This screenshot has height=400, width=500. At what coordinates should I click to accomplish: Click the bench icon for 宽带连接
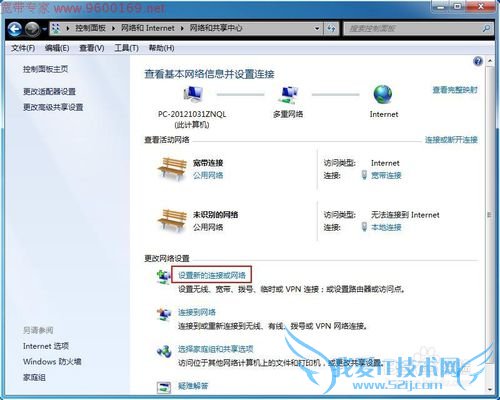[172, 169]
